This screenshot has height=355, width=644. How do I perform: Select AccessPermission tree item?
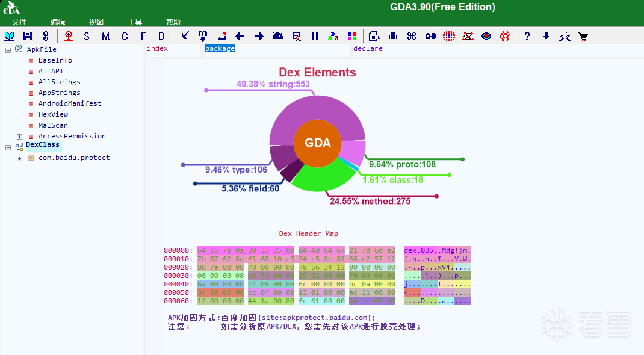[x=72, y=136]
